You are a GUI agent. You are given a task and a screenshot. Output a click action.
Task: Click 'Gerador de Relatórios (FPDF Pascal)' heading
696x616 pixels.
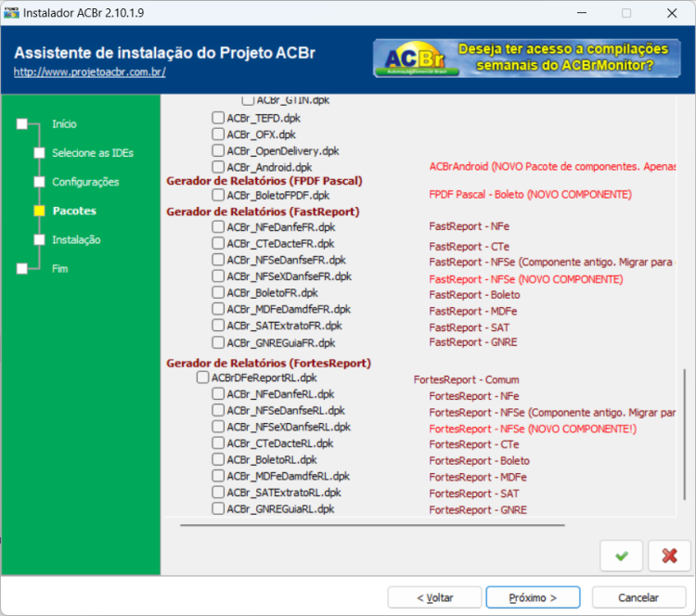(264, 181)
